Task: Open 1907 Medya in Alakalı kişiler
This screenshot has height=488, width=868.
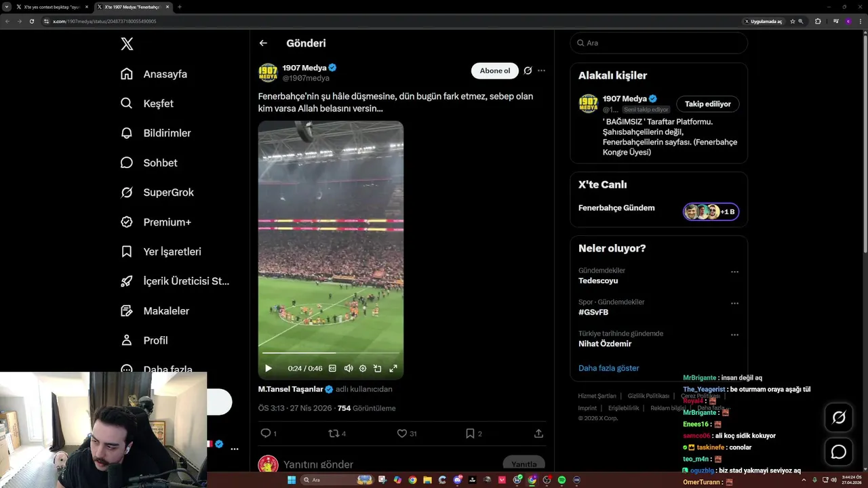Action: [625, 99]
